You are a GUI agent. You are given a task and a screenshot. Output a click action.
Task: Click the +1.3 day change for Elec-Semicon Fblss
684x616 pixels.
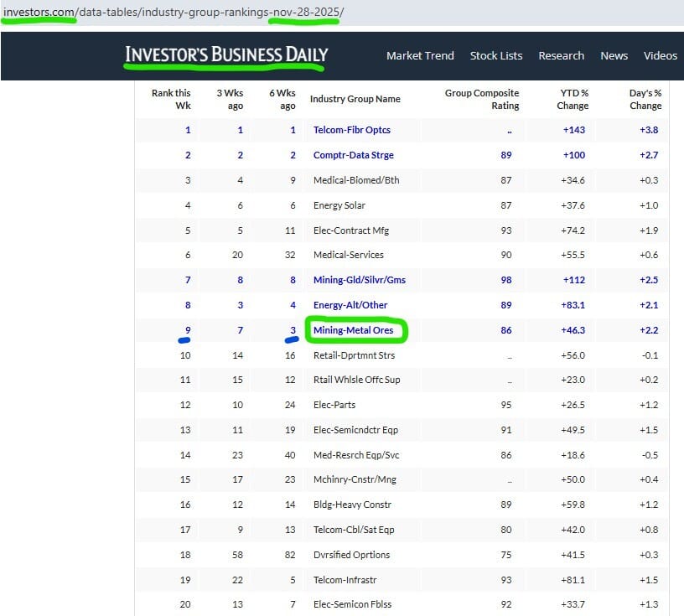pyautogui.click(x=649, y=604)
